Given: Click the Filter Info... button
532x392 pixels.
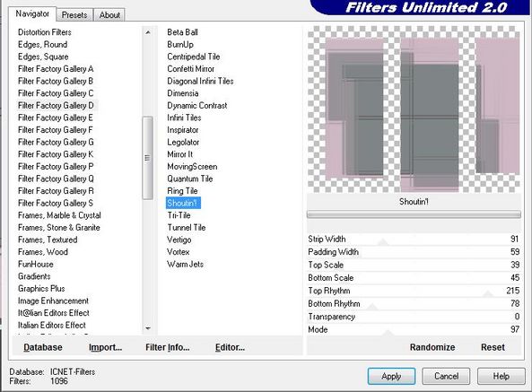Looking at the screenshot, I should click(x=167, y=347).
